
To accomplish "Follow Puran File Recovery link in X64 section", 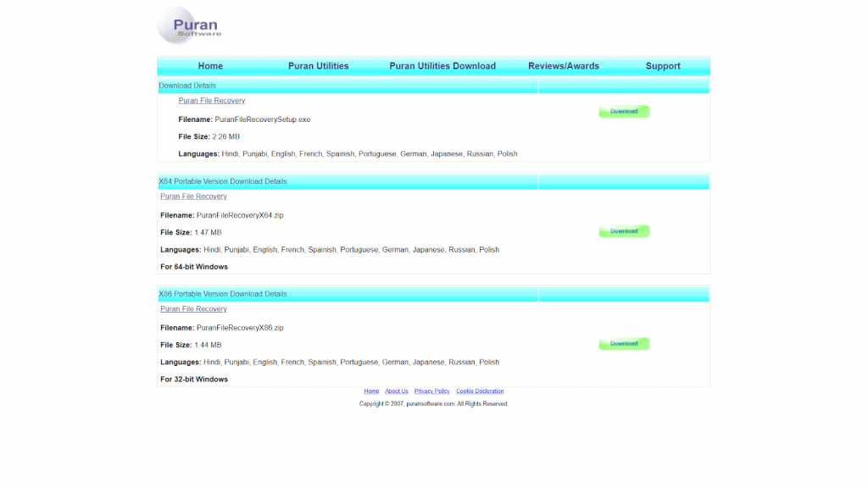I will click(x=193, y=197).
